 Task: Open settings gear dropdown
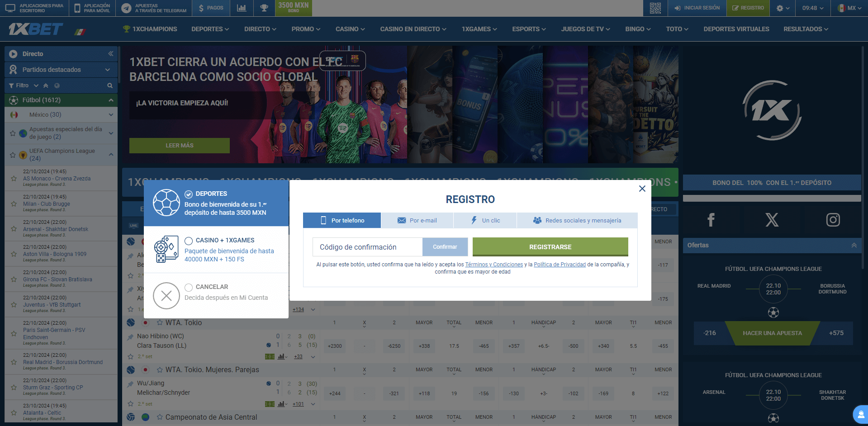click(783, 8)
